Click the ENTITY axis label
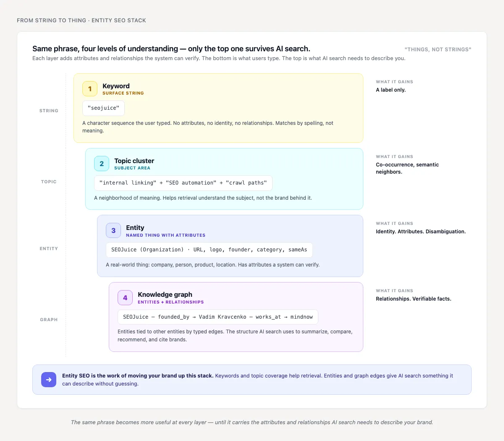The width and height of the screenshot is (504, 441). pos(49,248)
